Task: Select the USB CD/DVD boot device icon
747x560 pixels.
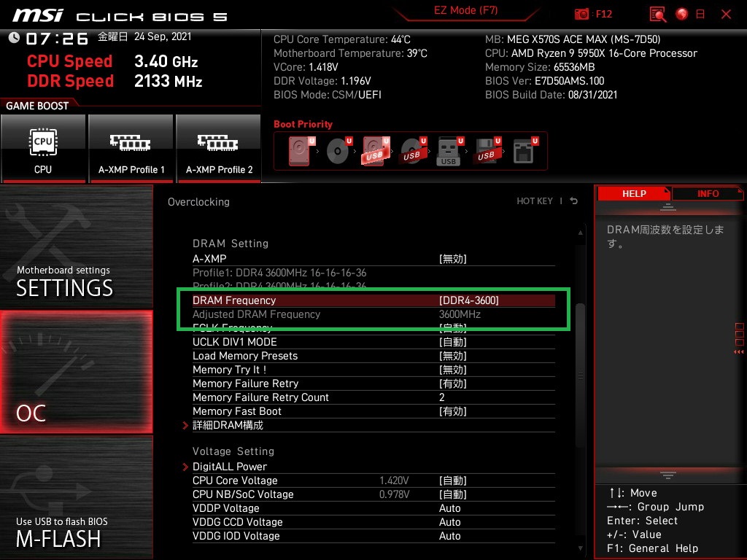Action: (x=414, y=151)
